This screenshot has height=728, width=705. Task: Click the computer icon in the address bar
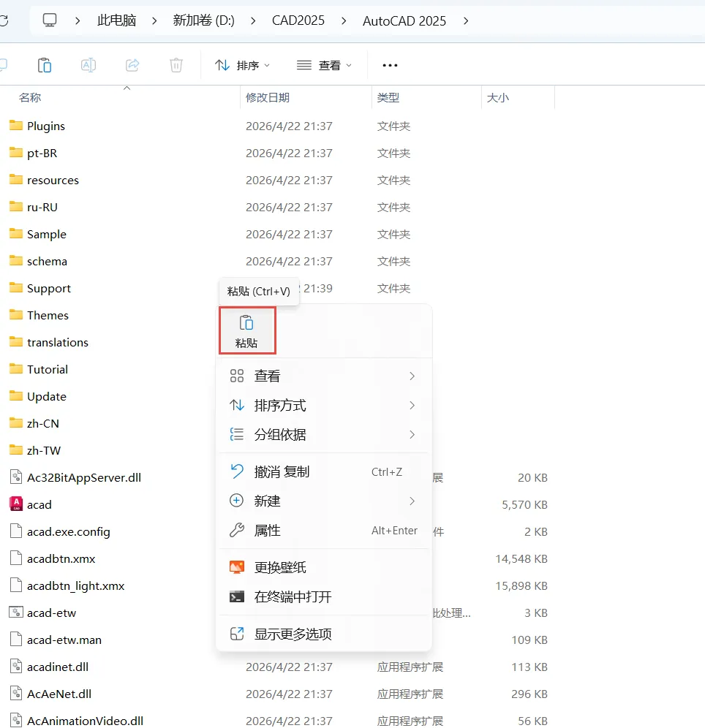(x=50, y=20)
